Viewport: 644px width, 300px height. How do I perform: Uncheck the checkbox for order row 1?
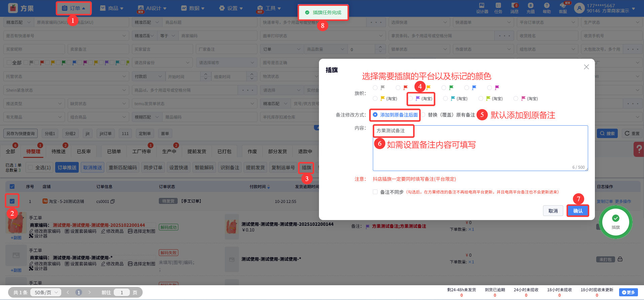coord(12,201)
